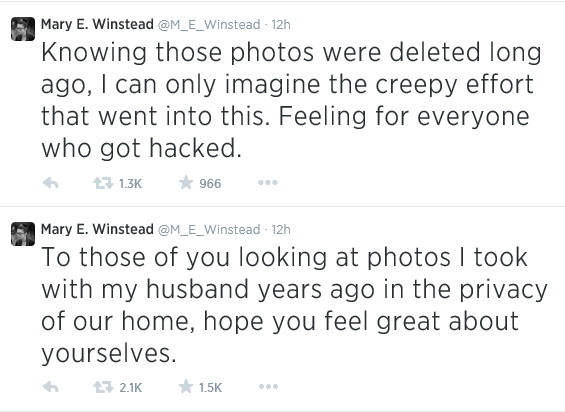Viewport: 565px width, 412px height.
Task: Retweet the tweet with 2.1K retweets
Action: point(103,387)
